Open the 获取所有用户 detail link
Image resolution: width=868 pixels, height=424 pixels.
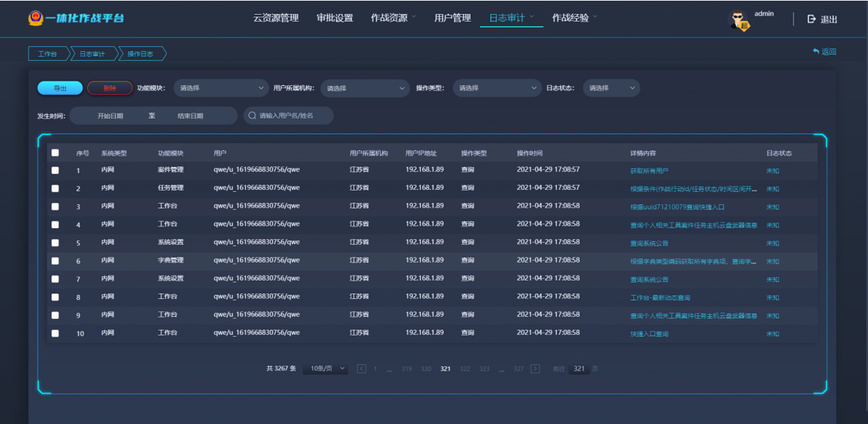pos(649,171)
